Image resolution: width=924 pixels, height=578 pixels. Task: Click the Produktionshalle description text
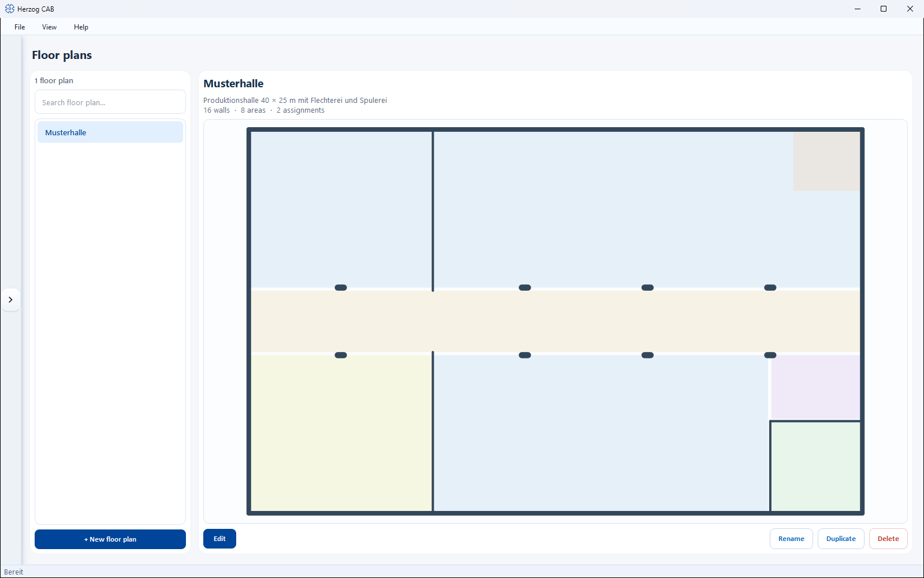click(295, 101)
